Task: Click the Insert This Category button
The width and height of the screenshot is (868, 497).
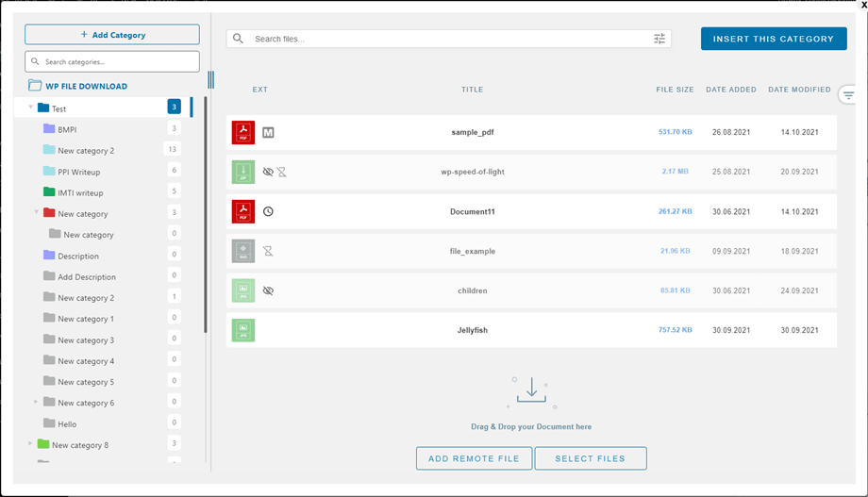Action: tap(773, 39)
